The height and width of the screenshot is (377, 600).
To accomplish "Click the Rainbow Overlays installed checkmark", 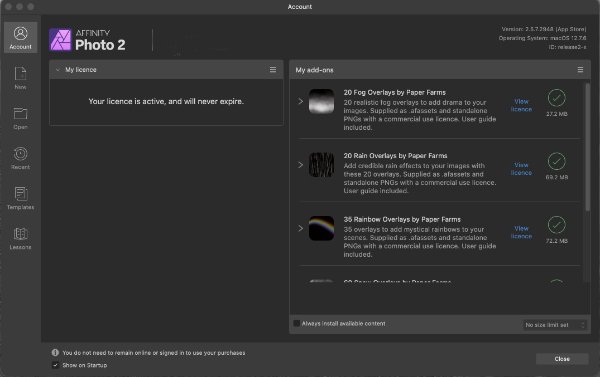I will (557, 225).
